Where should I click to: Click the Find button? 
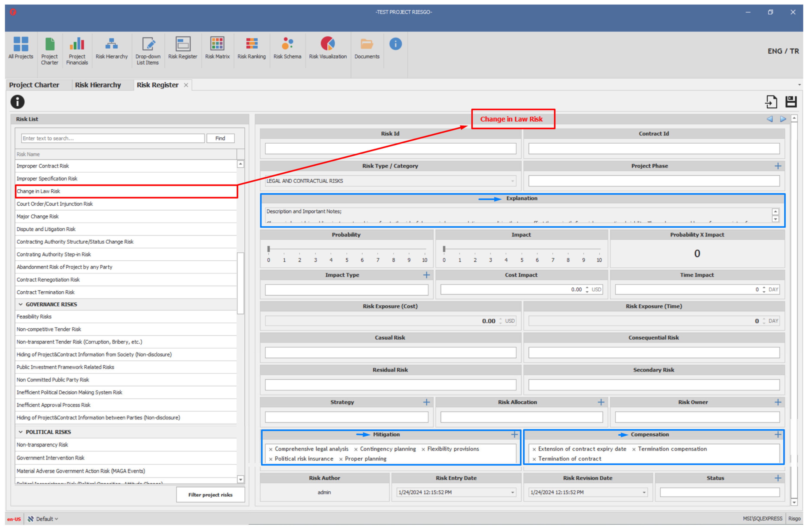[x=220, y=138]
